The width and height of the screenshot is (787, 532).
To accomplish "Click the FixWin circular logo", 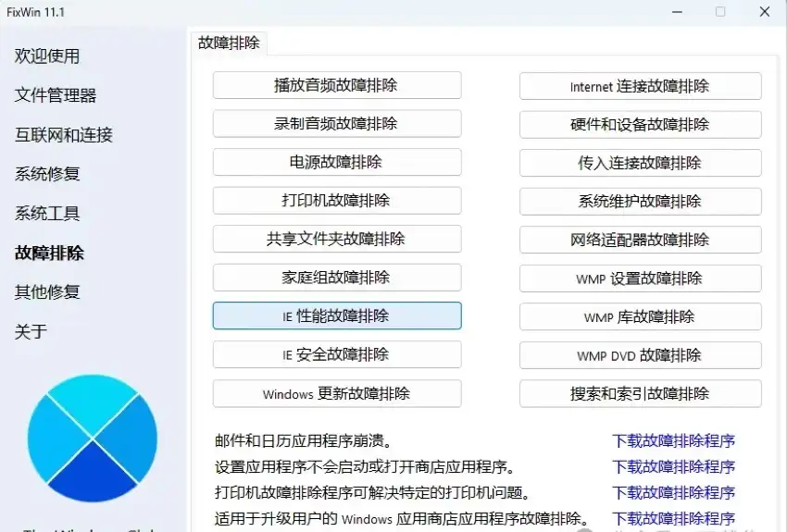I will (x=94, y=438).
